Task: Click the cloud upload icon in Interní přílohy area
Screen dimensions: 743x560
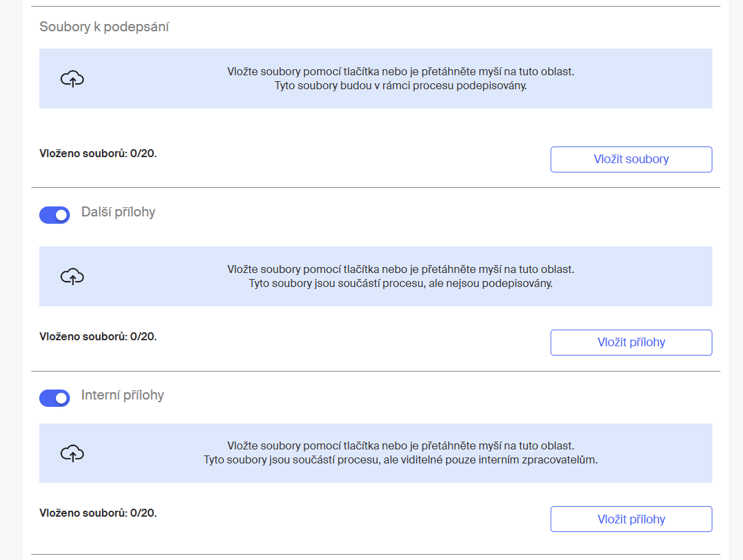Action: point(72,453)
